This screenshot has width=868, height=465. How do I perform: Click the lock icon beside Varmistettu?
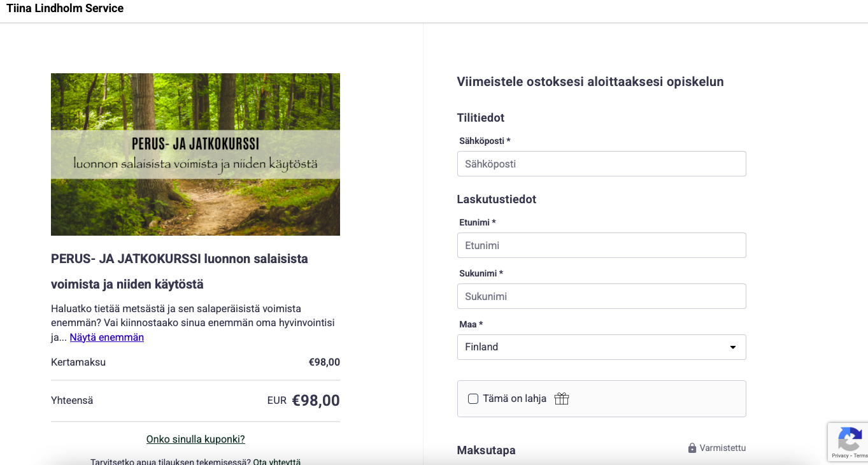coord(692,448)
